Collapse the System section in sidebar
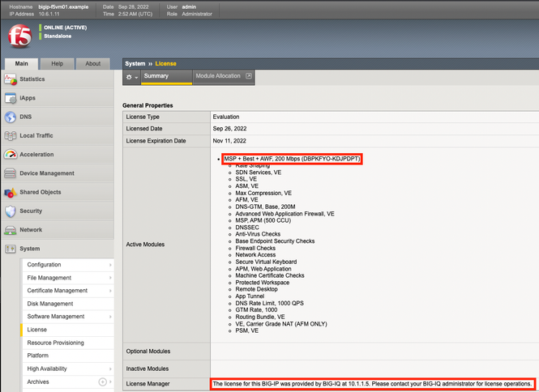 (29, 249)
